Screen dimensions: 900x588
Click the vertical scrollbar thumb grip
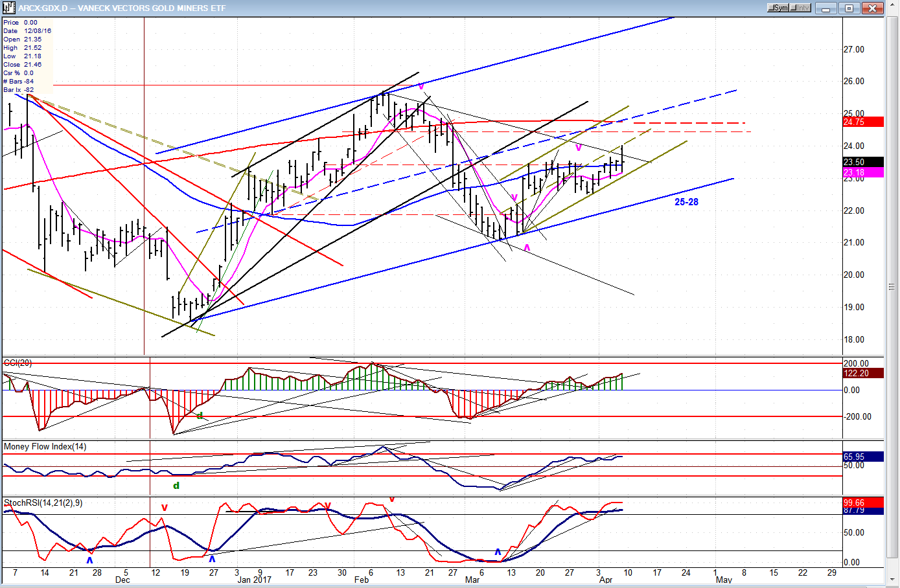892,287
